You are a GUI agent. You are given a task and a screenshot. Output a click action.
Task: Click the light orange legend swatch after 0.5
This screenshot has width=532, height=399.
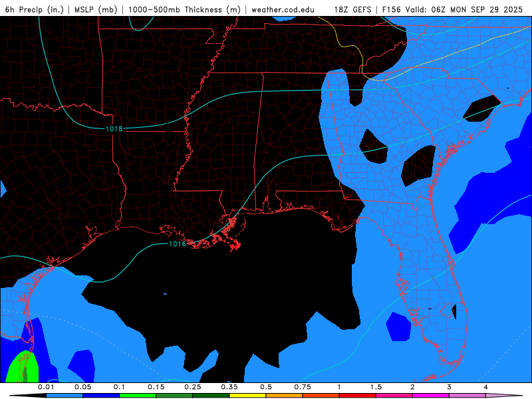click(x=285, y=396)
